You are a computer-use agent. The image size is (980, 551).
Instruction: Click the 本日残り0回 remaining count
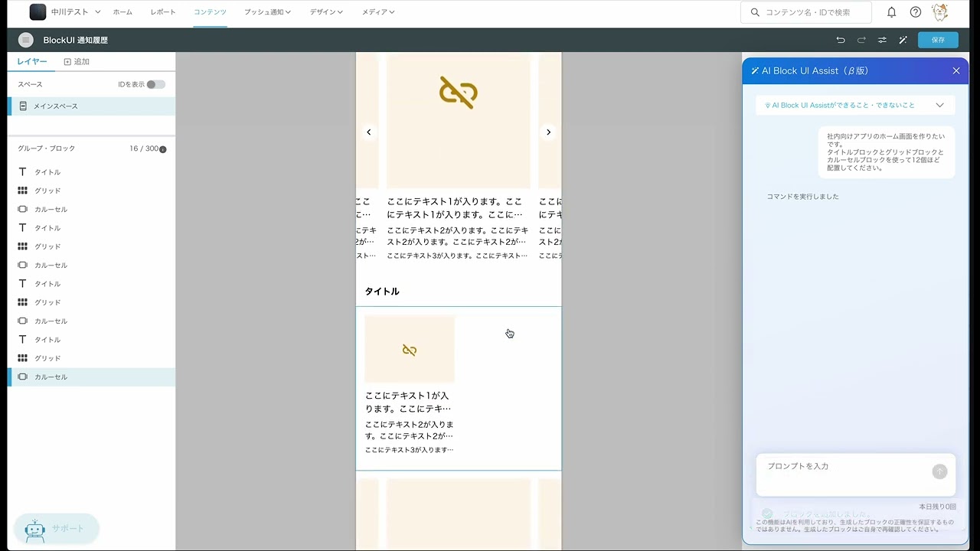tap(937, 507)
